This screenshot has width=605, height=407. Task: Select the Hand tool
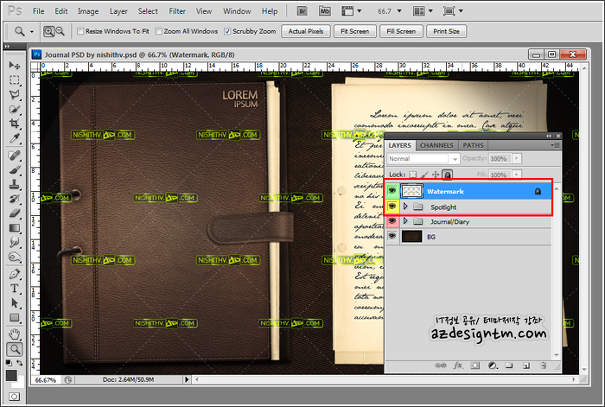point(14,334)
